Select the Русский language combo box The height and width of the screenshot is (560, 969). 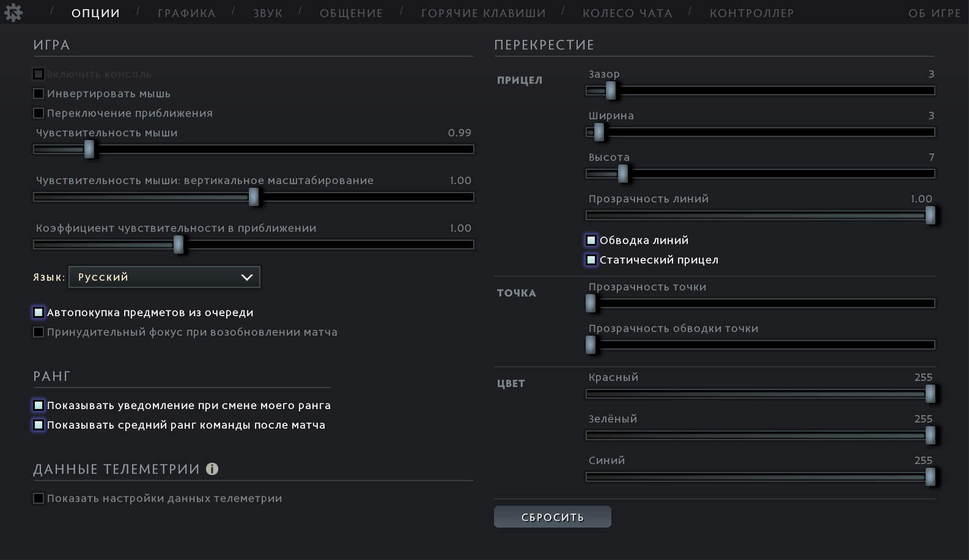pyautogui.click(x=164, y=277)
